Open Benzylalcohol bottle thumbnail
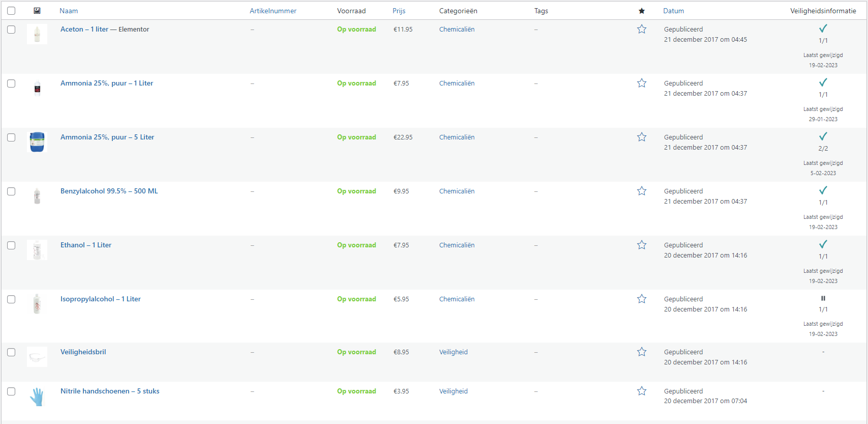868x424 pixels. pos(37,196)
